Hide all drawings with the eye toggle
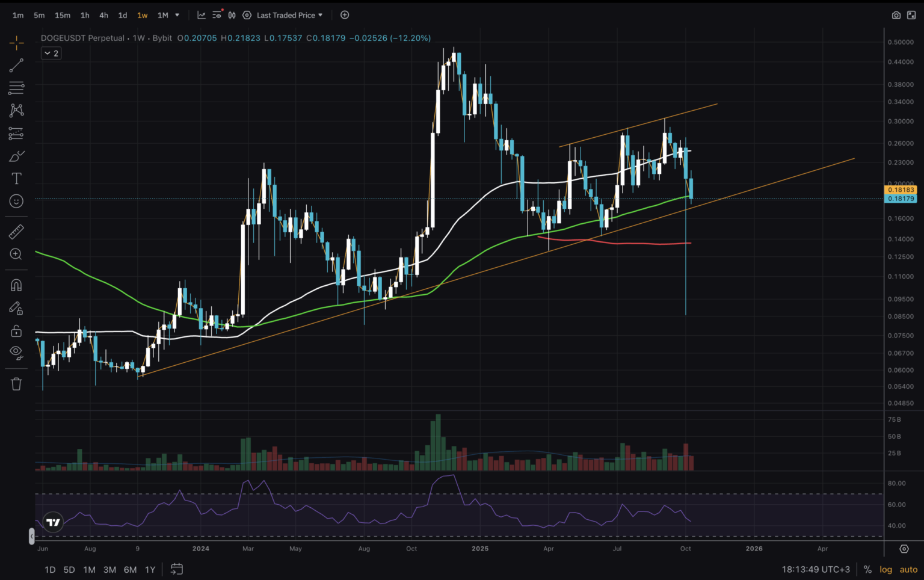 coord(16,353)
